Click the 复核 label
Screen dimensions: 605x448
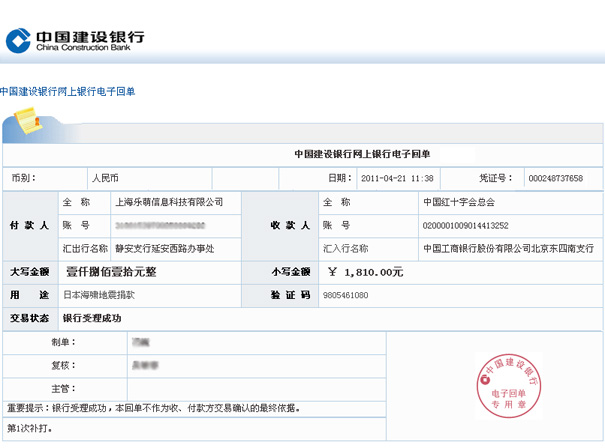pos(64,365)
